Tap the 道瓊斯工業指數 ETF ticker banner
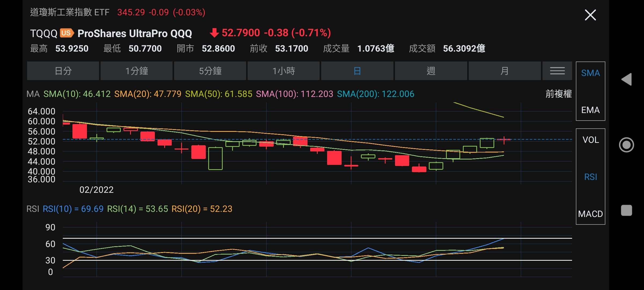Screen dimensions: 644x290 pos(70,12)
